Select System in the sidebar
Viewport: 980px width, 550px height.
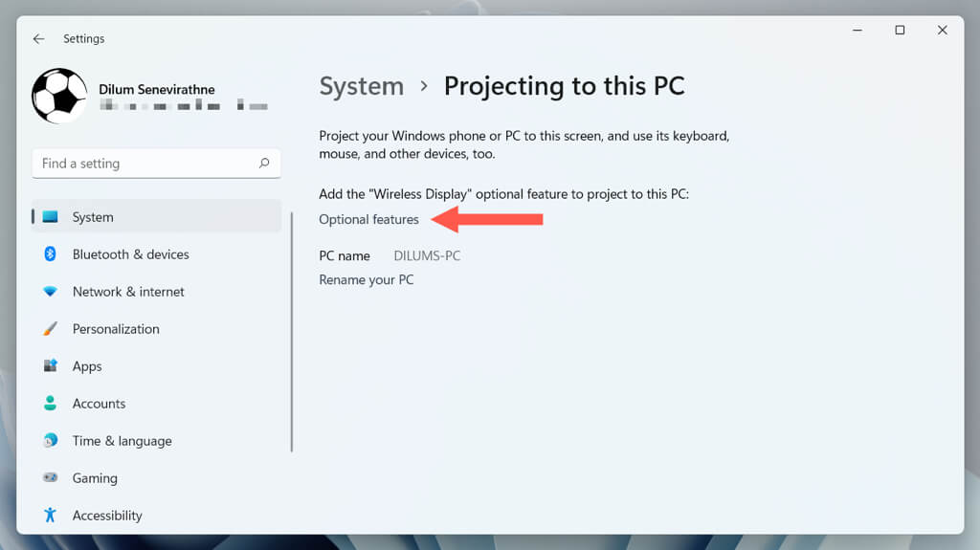pyautogui.click(x=156, y=217)
